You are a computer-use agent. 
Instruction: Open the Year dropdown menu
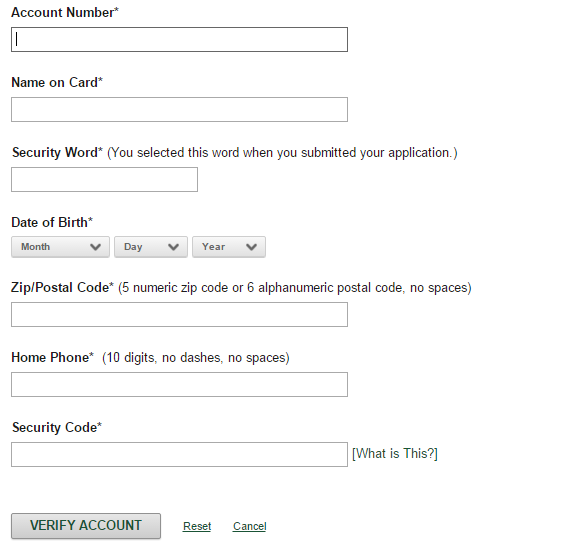point(229,247)
